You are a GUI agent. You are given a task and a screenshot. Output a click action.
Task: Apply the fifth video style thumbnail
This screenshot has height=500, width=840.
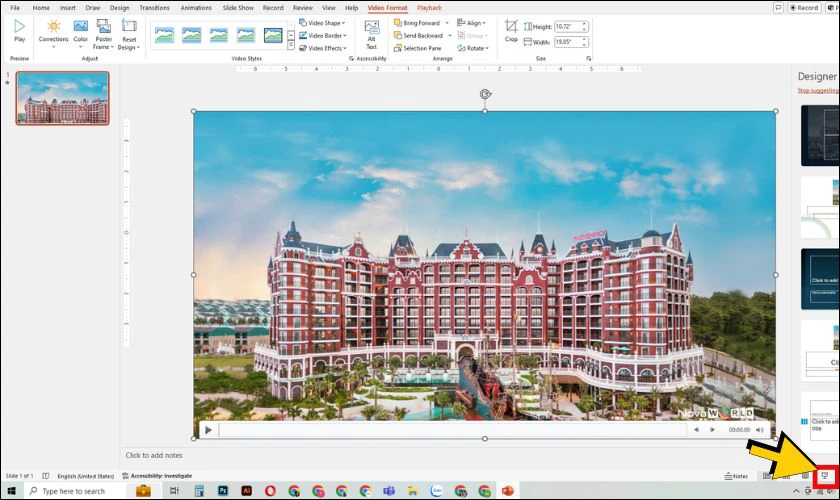(x=273, y=35)
